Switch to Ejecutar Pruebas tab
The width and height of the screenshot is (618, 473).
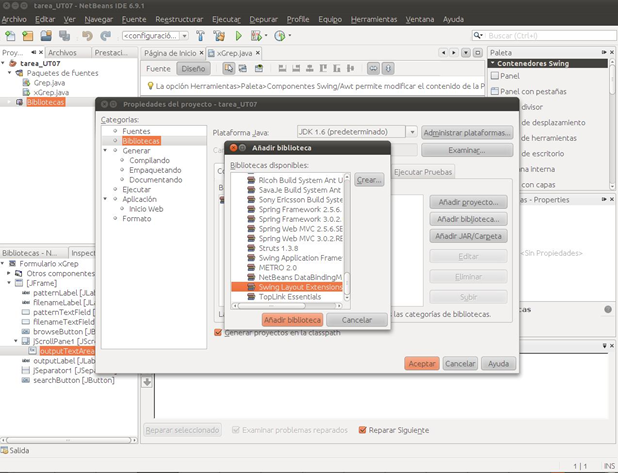click(x=423, y=172)
